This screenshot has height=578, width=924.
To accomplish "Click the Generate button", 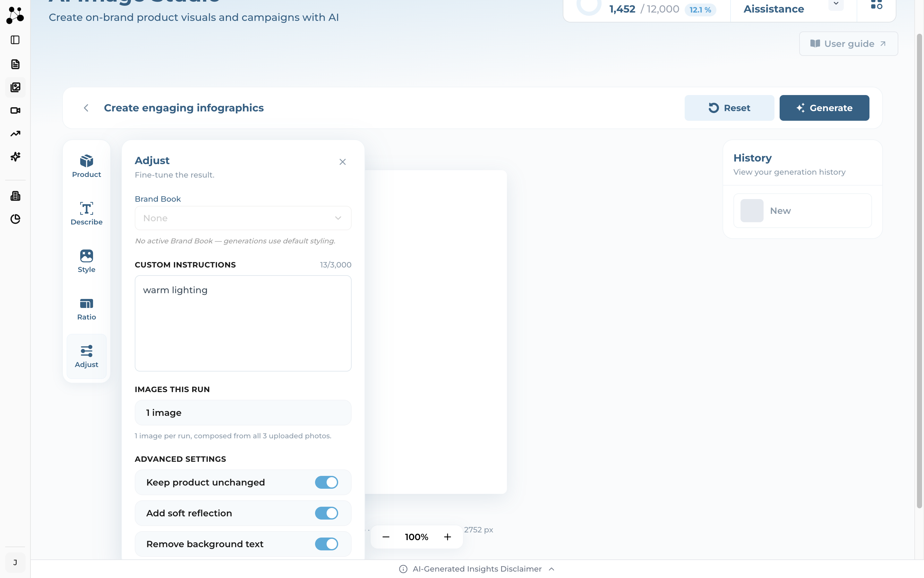I will tap(824, 108).
